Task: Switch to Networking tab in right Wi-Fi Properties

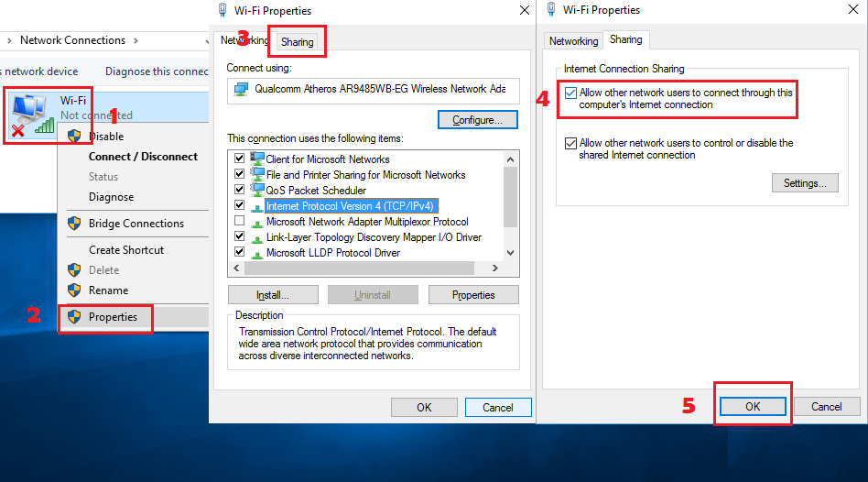Action: (573, 41)
